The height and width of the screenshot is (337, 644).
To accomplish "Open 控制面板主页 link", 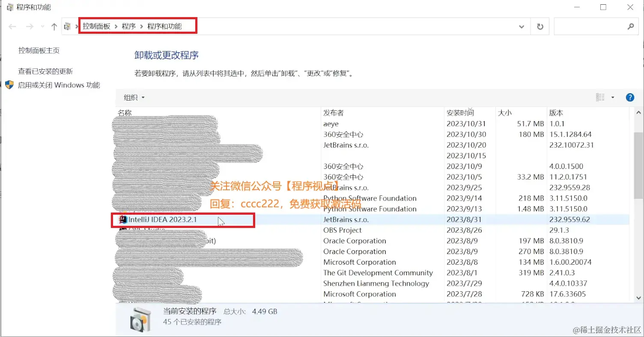I will pyautogui.click(x=39, y=50).
